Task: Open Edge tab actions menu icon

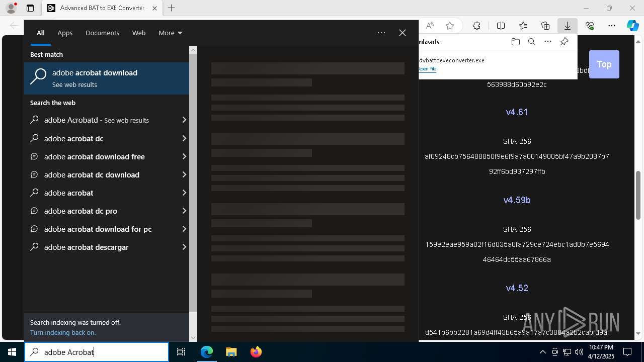Action: tap(30, 8)
